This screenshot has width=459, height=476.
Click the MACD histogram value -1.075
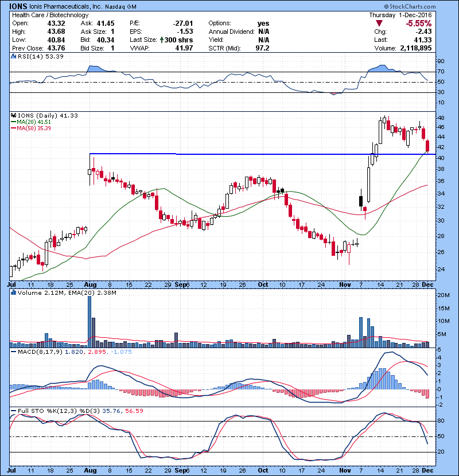[x=121, y=352]
